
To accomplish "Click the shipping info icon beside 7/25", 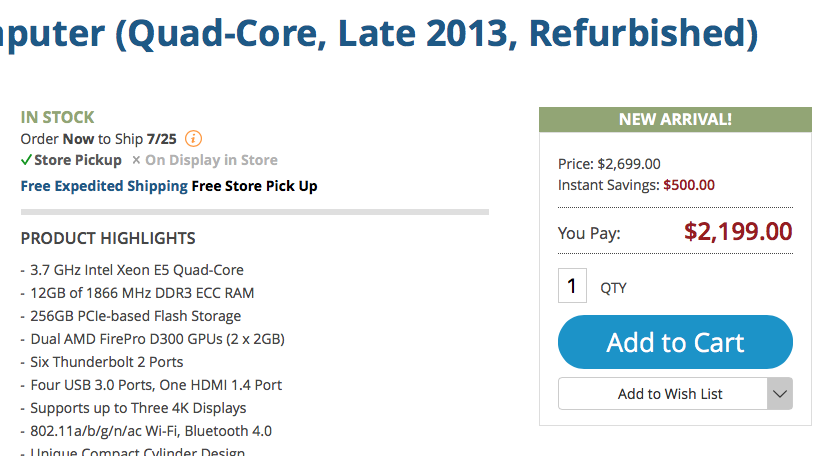I will click(194, 139).
